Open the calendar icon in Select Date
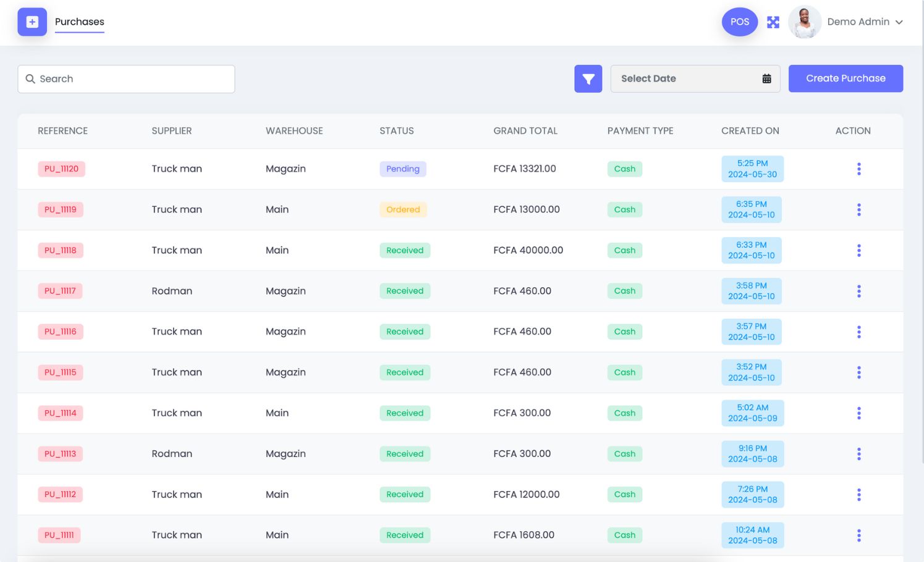Viewport: 924px width, 562px height. click(767, 78)
